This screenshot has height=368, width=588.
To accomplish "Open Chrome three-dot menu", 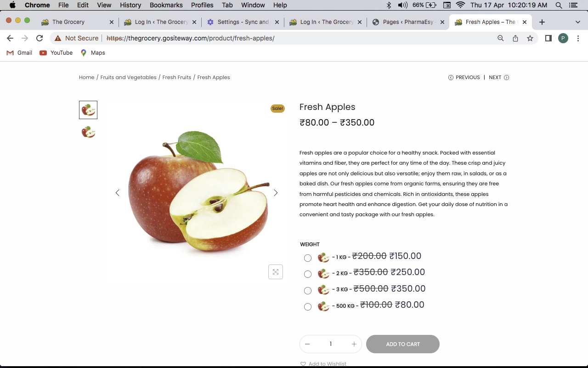I will click(578, 38).
